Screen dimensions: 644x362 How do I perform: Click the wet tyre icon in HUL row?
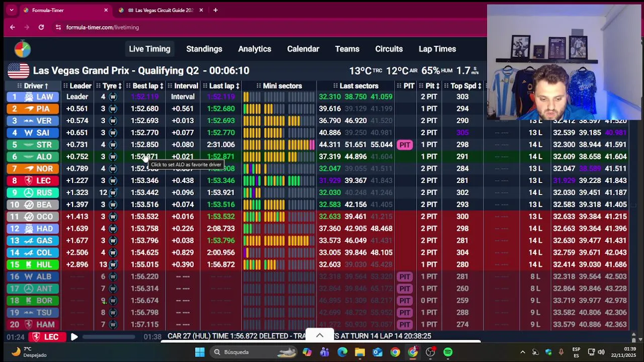[x=113, y=264]
